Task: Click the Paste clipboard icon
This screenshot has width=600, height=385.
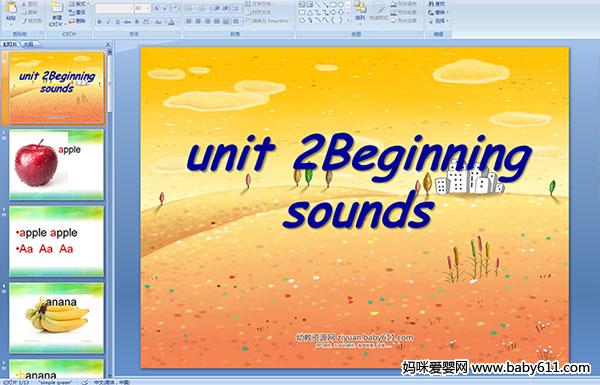Action: [11, 8]
